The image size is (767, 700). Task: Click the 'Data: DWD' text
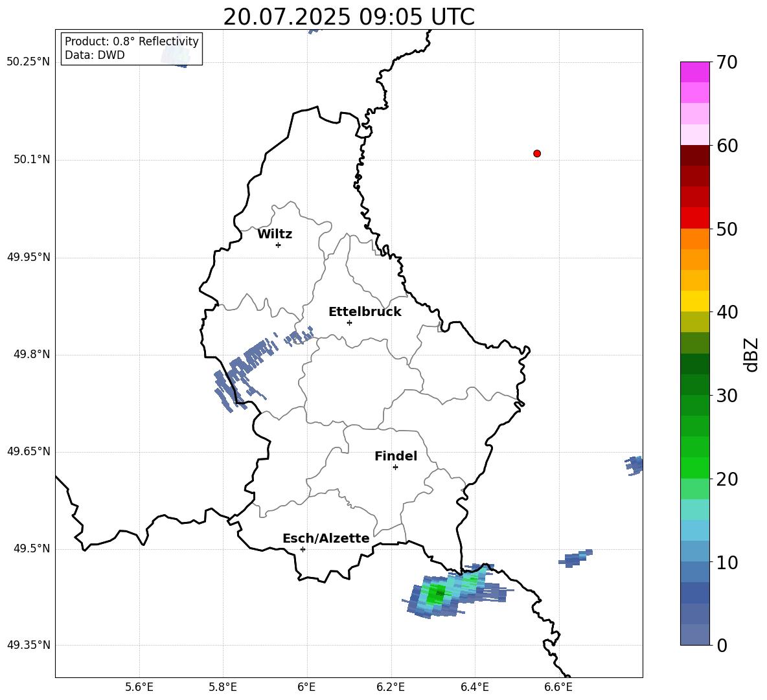pyautogui.click(x=95, y=55)
